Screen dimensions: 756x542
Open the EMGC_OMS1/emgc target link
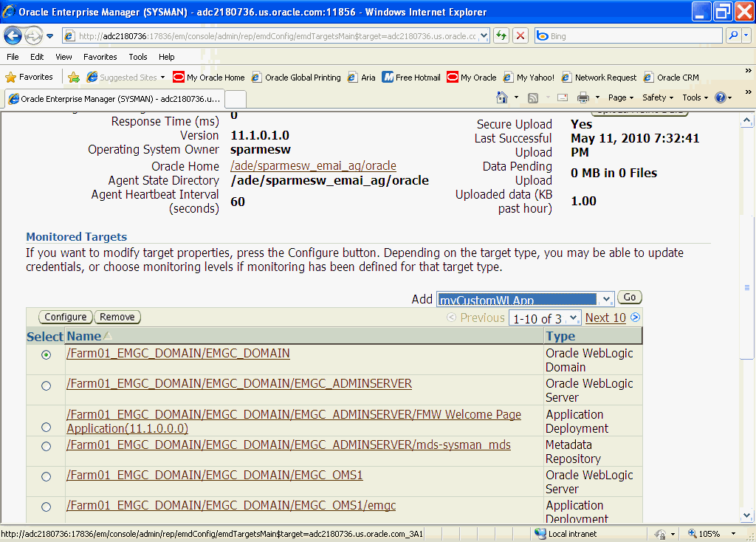pyautogui.click(x=231, y=505)
